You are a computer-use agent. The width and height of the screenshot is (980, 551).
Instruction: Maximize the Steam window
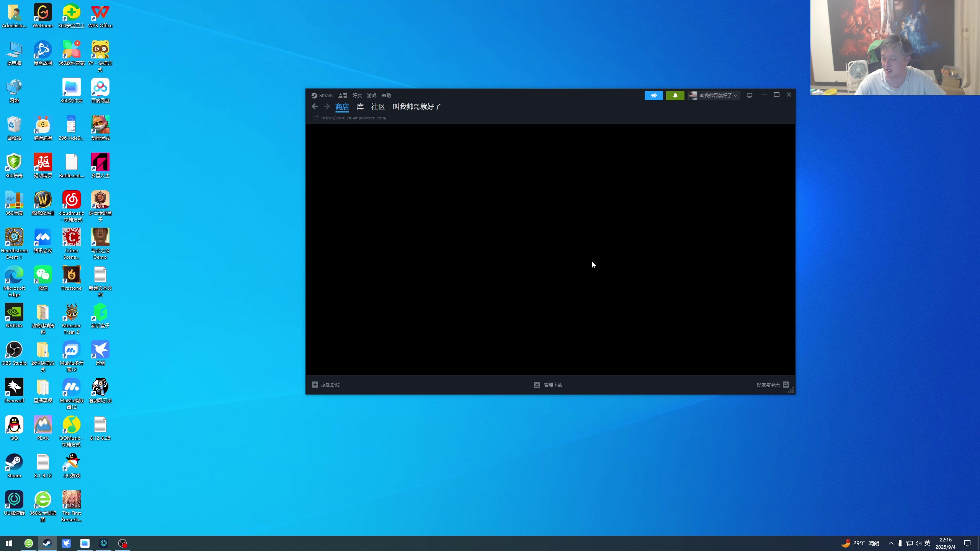pyautogui.click(x=777, y=95)
